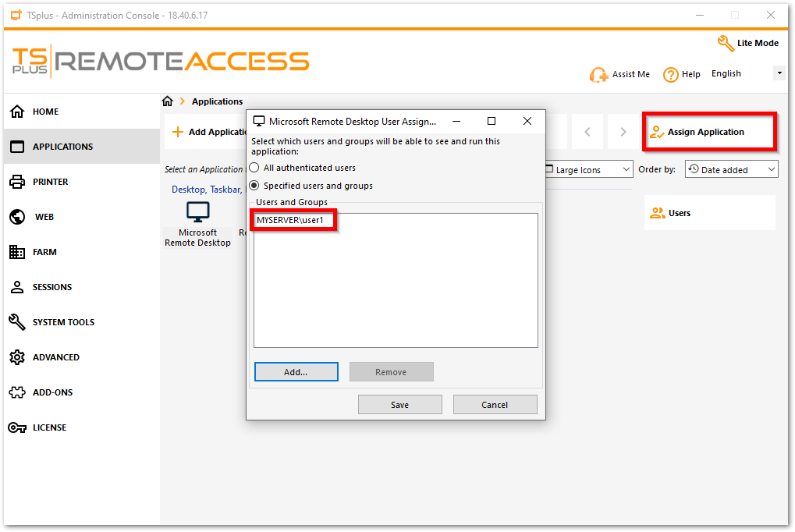Go to the Advanced section
The width and height of the screenshot is (795, 532).
click(x=55, y=357)
